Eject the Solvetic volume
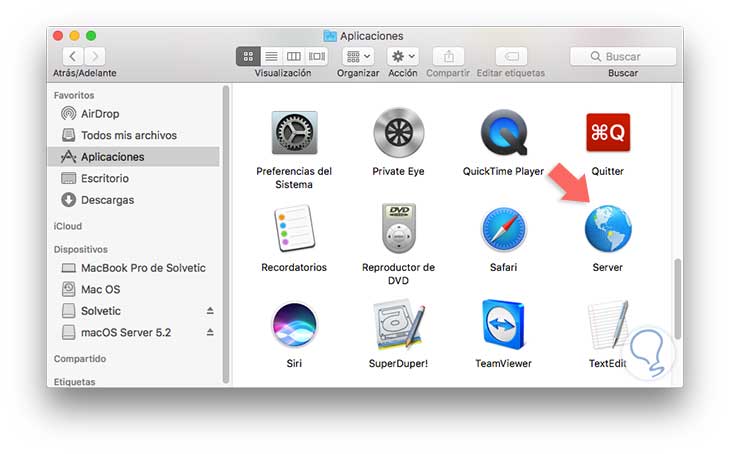Image resolution: width=730 pixels, height=454 pixels. coord(210,311)
